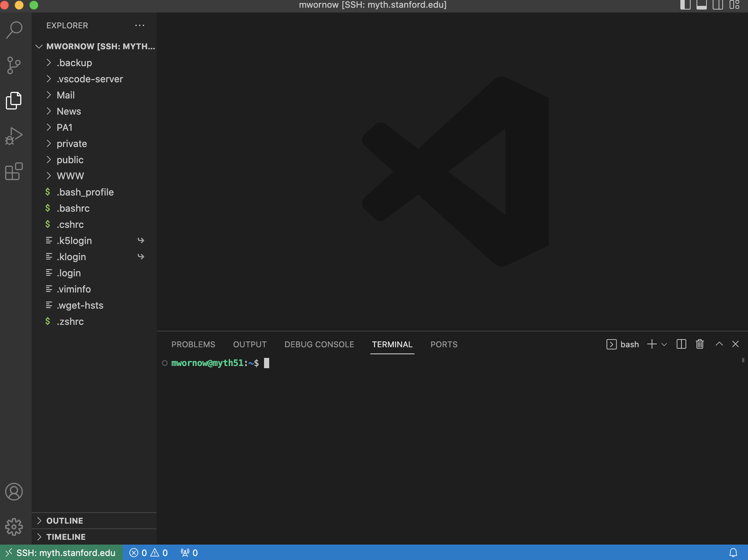Open the Extensions view

pyautogui.click(x=14, y=171)
